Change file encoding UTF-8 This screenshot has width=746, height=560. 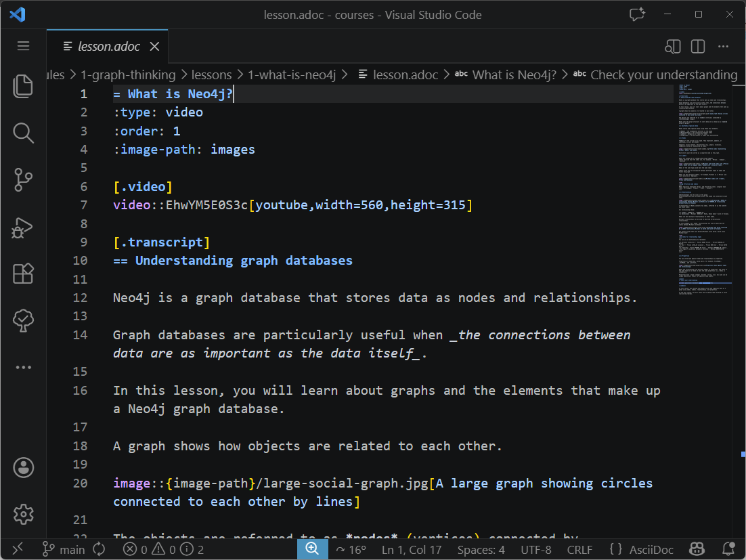[x=535, y=550]
